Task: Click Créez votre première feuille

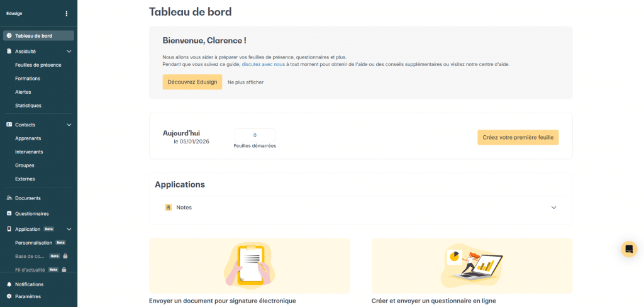Action: coord(518,138)
